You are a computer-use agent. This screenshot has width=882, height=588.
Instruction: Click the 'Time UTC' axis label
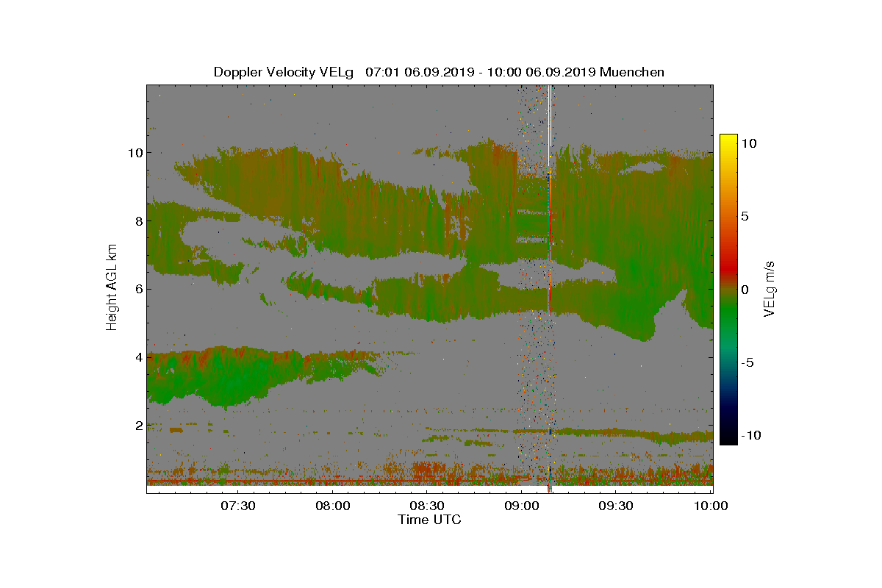(430, 520)
